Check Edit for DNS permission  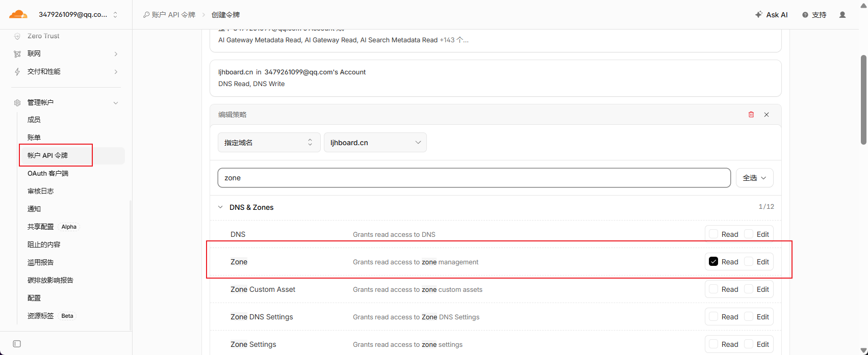(x=749, y=234)
